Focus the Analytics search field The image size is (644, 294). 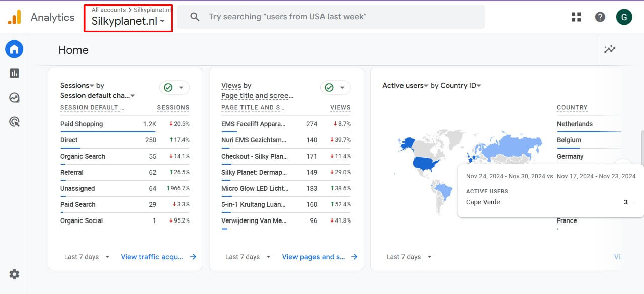click(x=331, y=17)
